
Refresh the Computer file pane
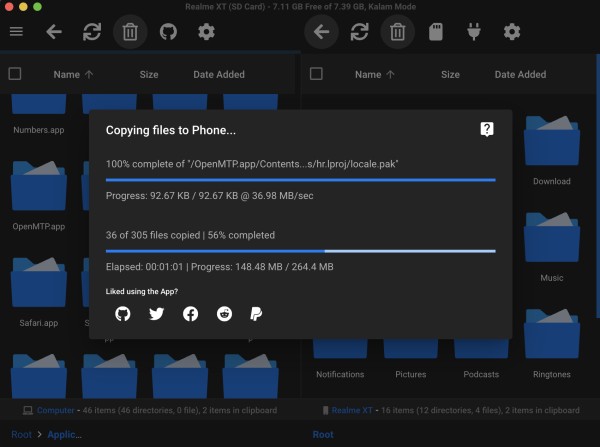91,32
